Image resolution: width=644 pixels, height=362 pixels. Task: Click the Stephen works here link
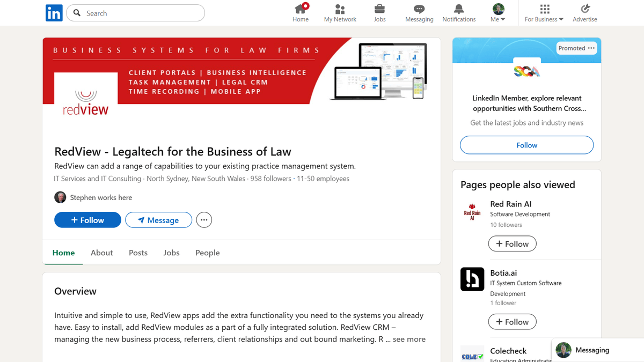(101, 197)
